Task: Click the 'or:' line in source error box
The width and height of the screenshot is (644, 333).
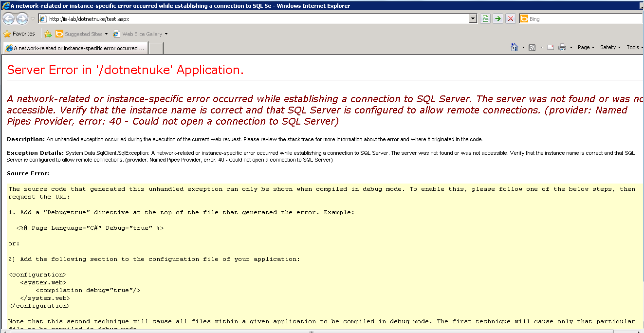Action: point(14,243)
